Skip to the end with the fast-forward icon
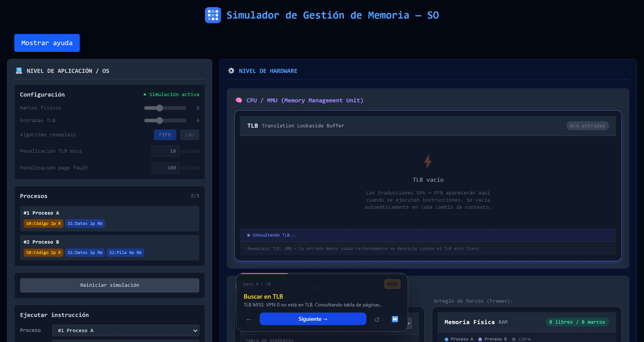 tap(395, 319)
